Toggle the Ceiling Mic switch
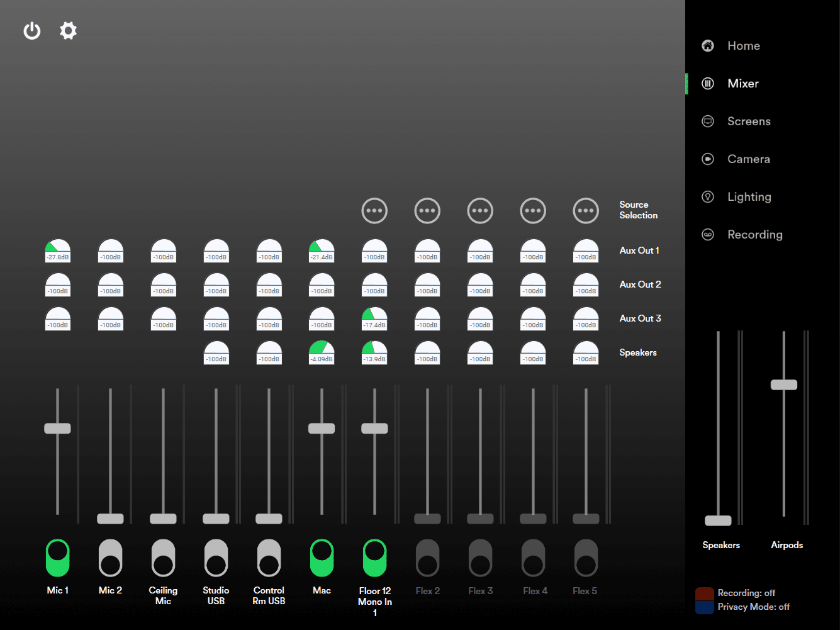 [x=163, y=558]
